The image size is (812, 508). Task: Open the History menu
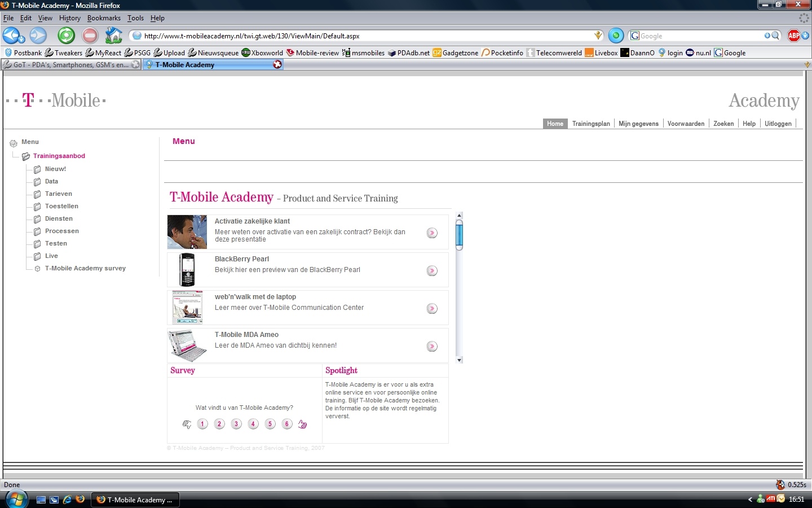click(x=70, y=18)
